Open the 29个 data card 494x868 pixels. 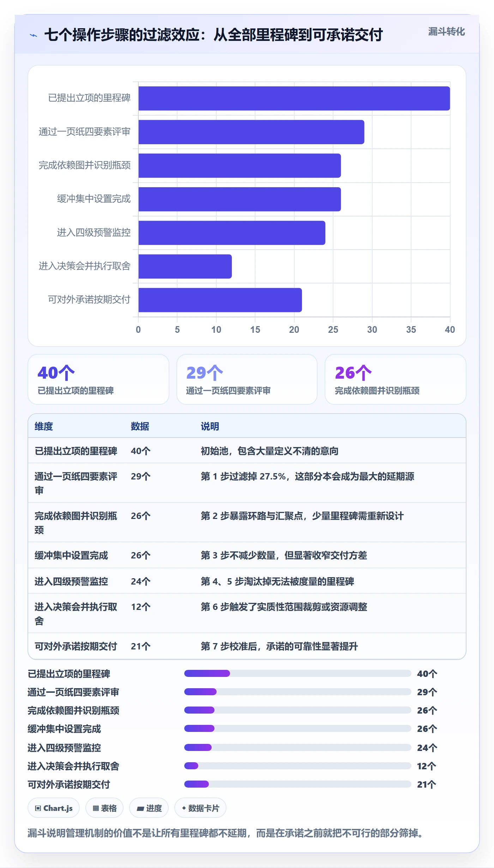point(247,379)
